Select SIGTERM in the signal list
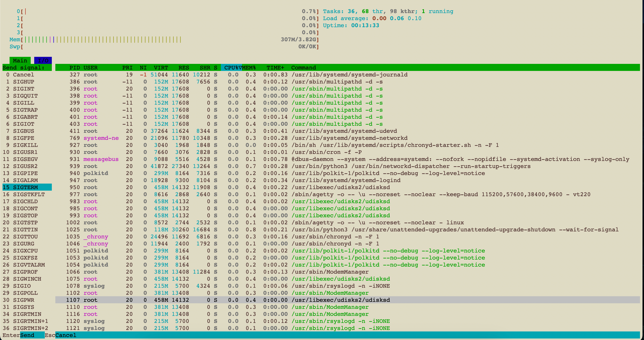The image size is (644, 340). [27, 187]
